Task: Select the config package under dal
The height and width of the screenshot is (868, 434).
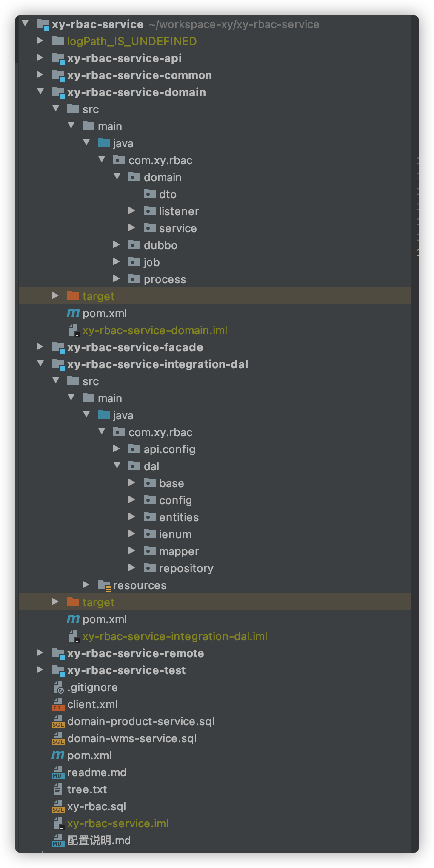Action: pos(215,500)
